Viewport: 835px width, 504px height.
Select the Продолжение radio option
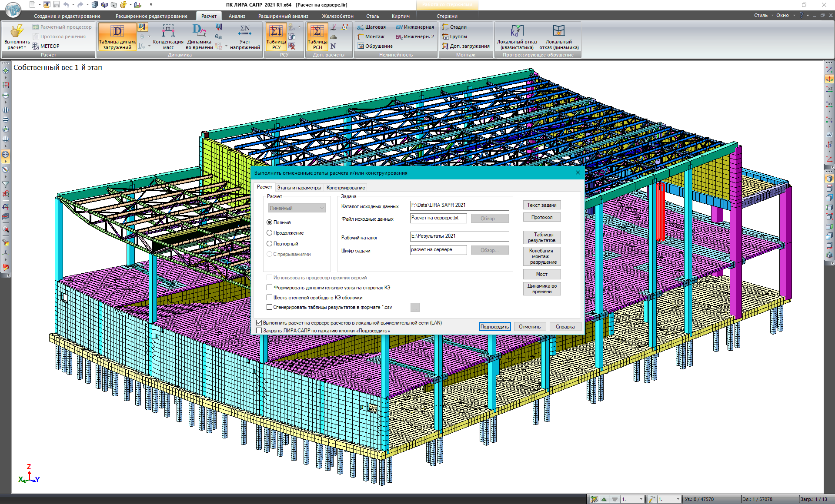tap(270, 233)
